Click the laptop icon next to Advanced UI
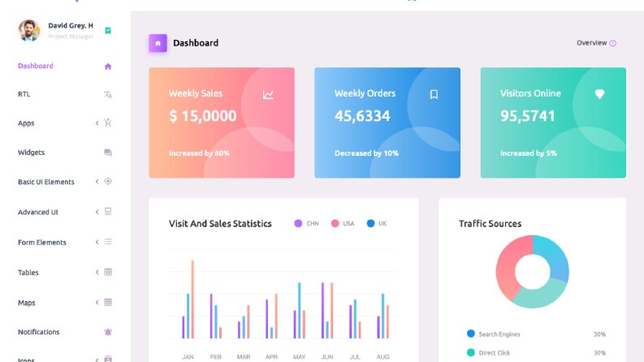The height and width of the screenshot is (362, 644). (x=108, y=211)
